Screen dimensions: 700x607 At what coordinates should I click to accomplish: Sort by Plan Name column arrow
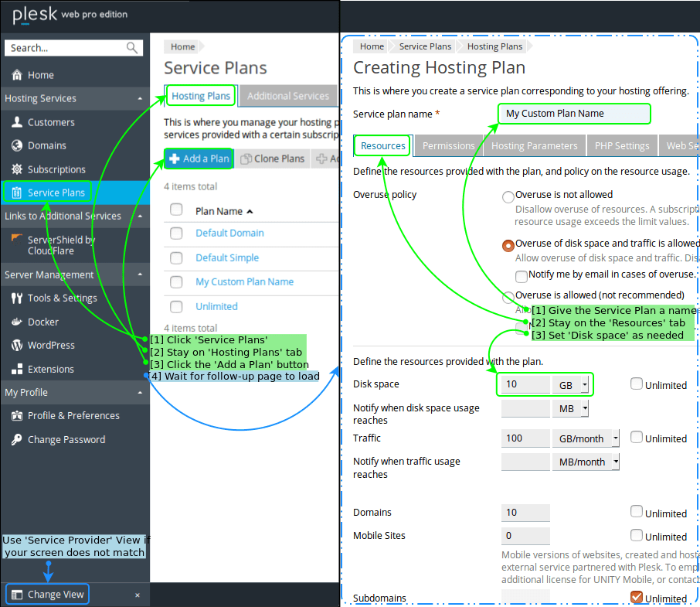click(x=250, y=211)
